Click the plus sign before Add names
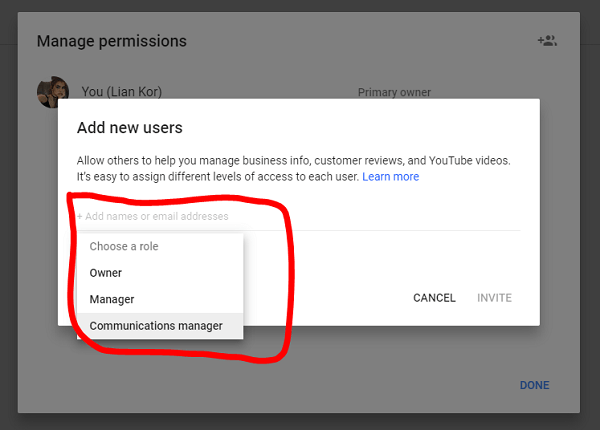 click(x=80, y=217)
